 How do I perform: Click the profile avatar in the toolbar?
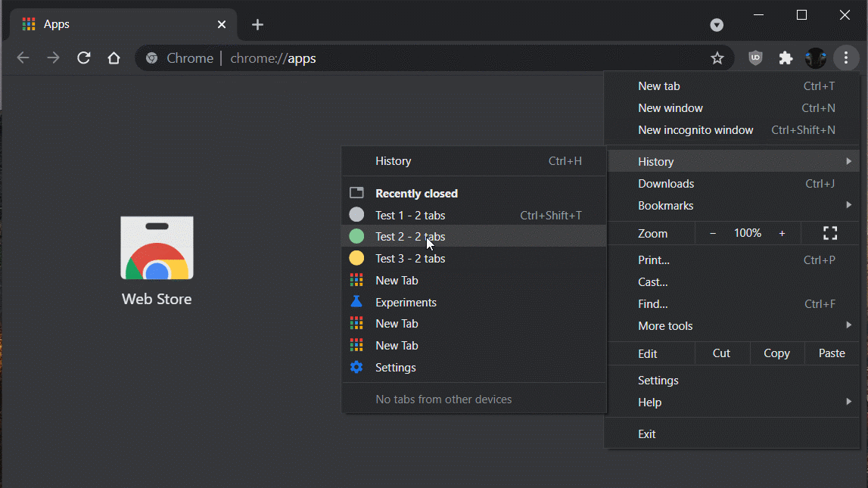point(816,58)
